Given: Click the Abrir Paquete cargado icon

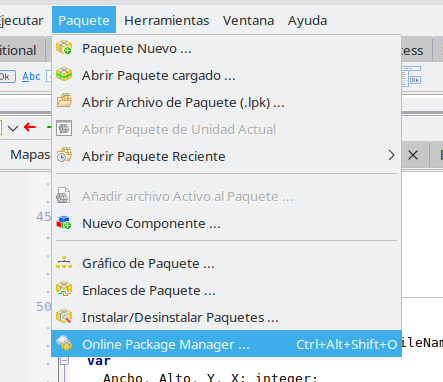Looking at the screenshot, I should point(64,74).
